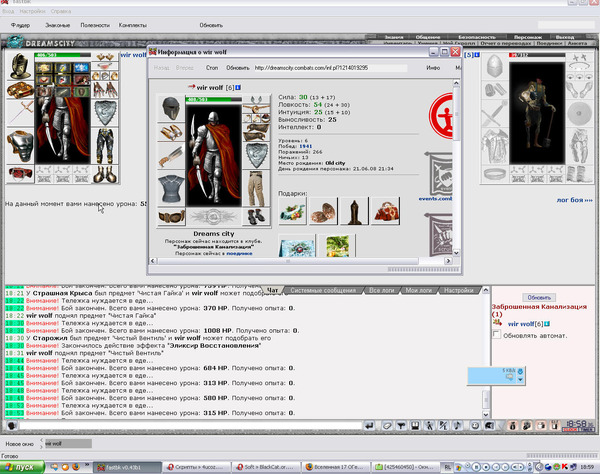Click the left player's golden boots slot
The width and height of the screenshot is (600, 474).
(x=105, y=174)
